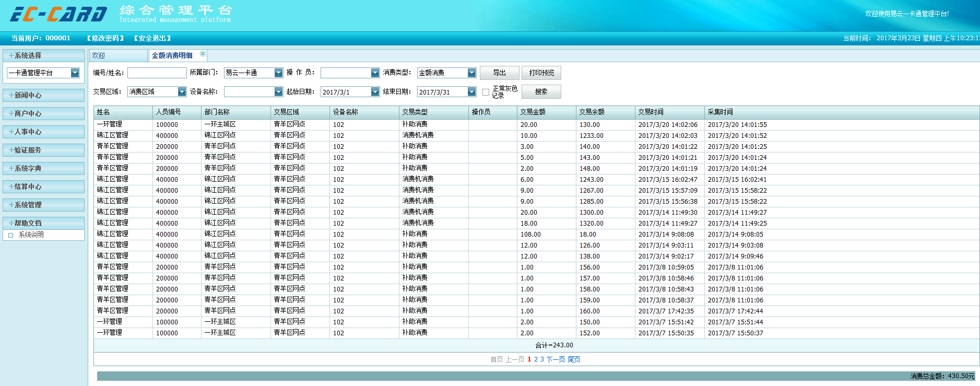Expand the 验证服务 menu
980x386 pixels.
coord(43,150)
